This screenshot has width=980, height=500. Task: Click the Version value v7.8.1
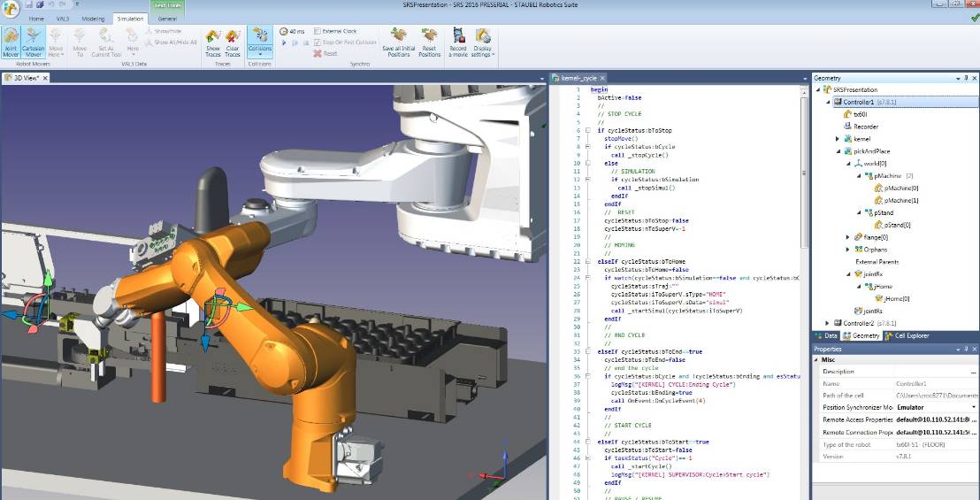[x=904, y=457]
